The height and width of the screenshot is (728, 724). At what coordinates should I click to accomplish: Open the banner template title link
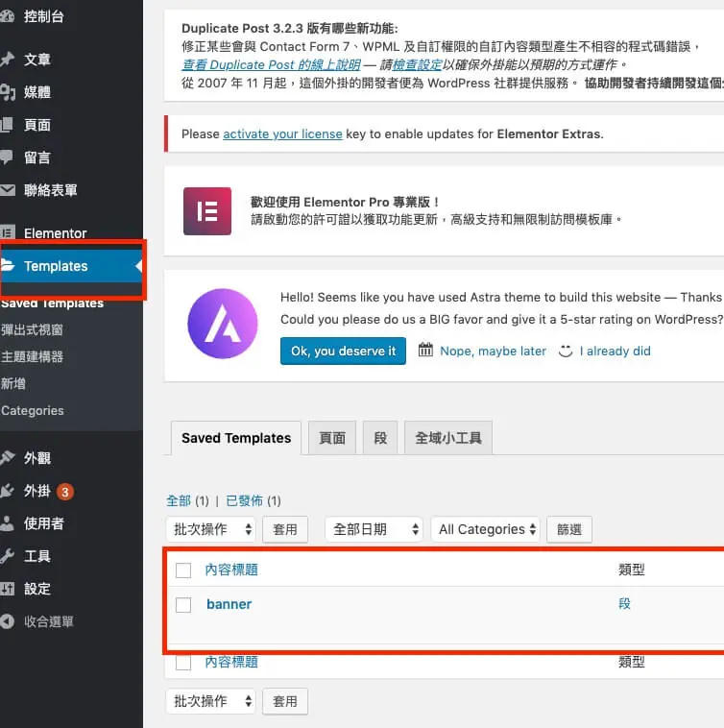click(229, 604)
